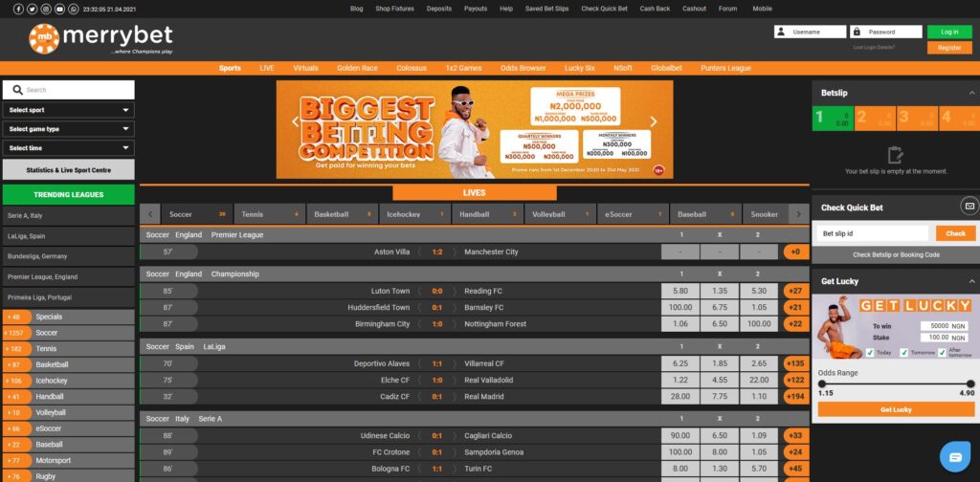This screenshot has width=980, height=482.
Task: Expand the Soccer +1257 sidebar category
Action: click(69, 333)
